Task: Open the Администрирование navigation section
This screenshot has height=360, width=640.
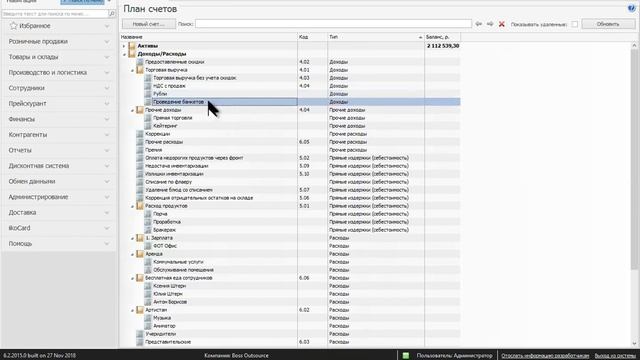Action: pos(59,197)
